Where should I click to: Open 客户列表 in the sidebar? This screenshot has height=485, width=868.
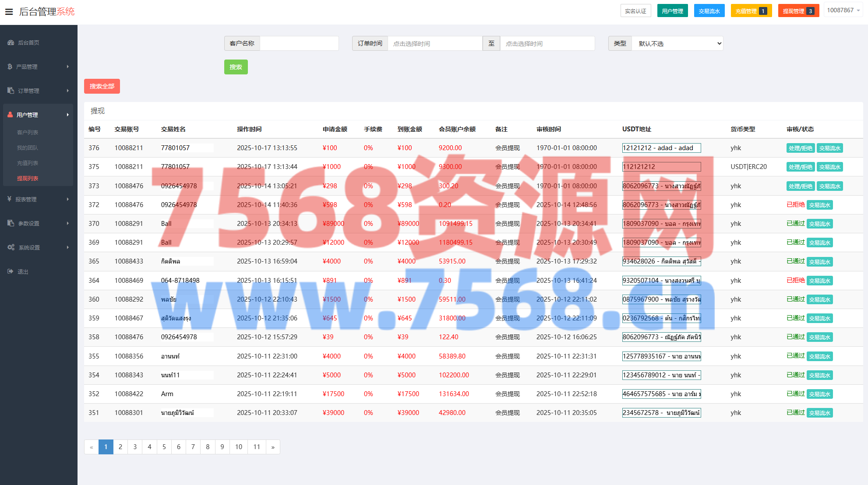tap(28, 132)
